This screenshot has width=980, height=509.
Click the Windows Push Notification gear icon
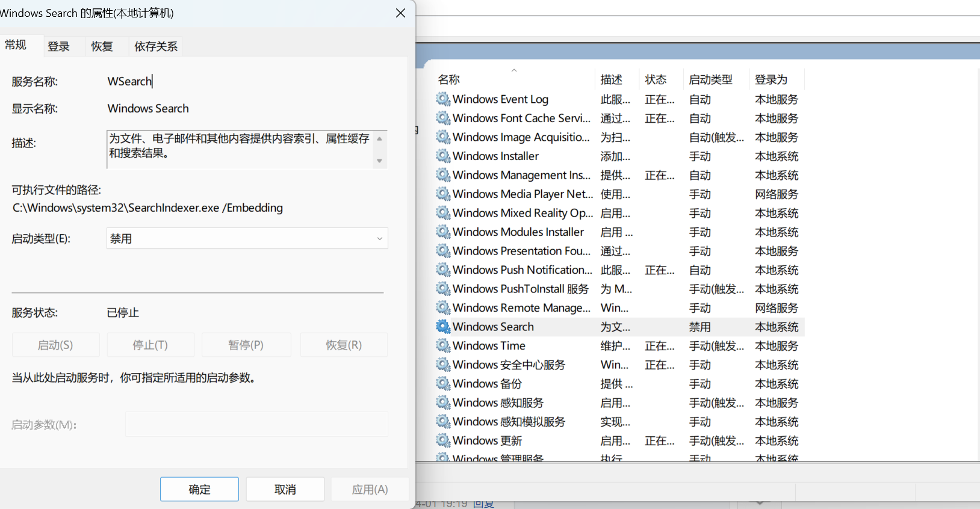coord(443,270)
